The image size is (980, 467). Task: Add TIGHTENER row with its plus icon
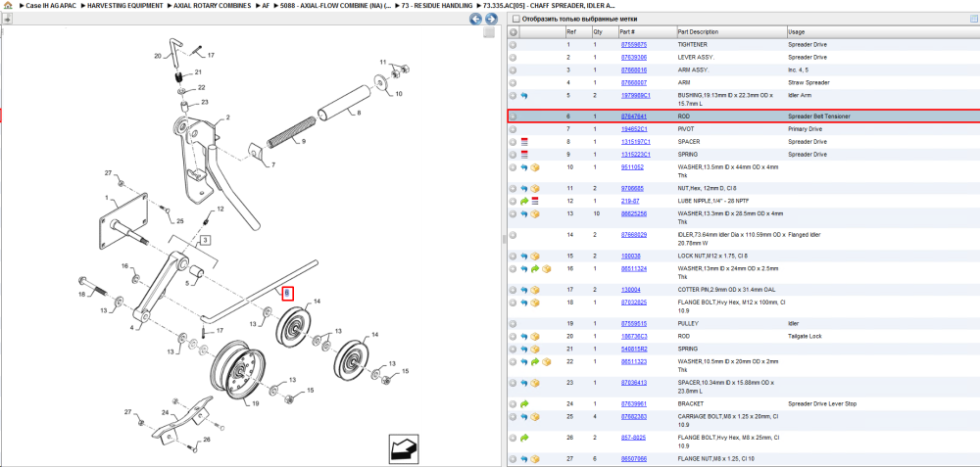pyautogui.click(x=514, y=45)
